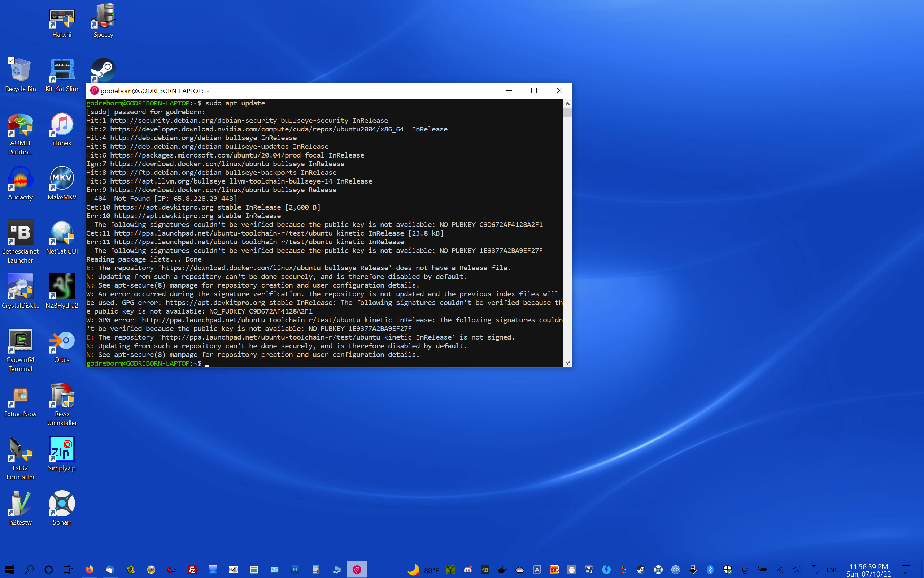
Task: Open FileZilla from the taskbar
Action: 192,570
